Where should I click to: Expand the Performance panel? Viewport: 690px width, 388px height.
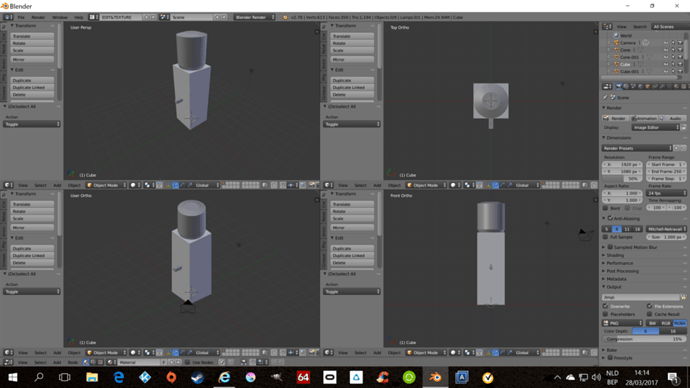click(x=620, y=263)
